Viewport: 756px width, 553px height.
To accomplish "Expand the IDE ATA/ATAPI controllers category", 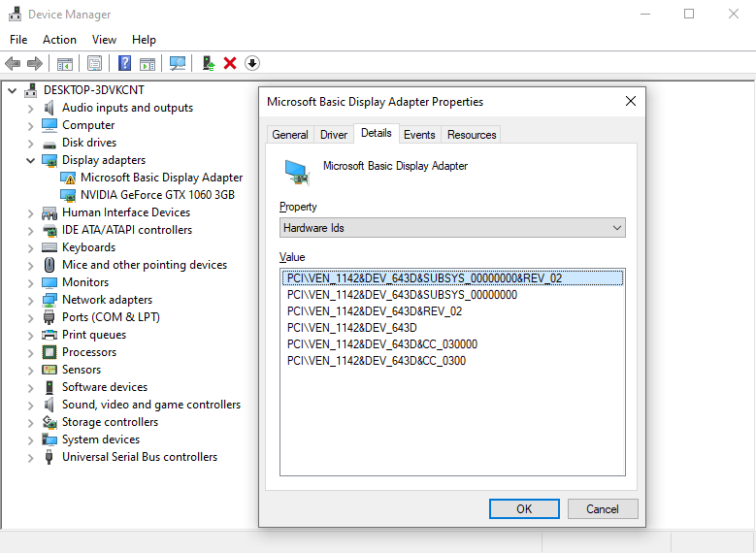I will (x=30, y=231).
